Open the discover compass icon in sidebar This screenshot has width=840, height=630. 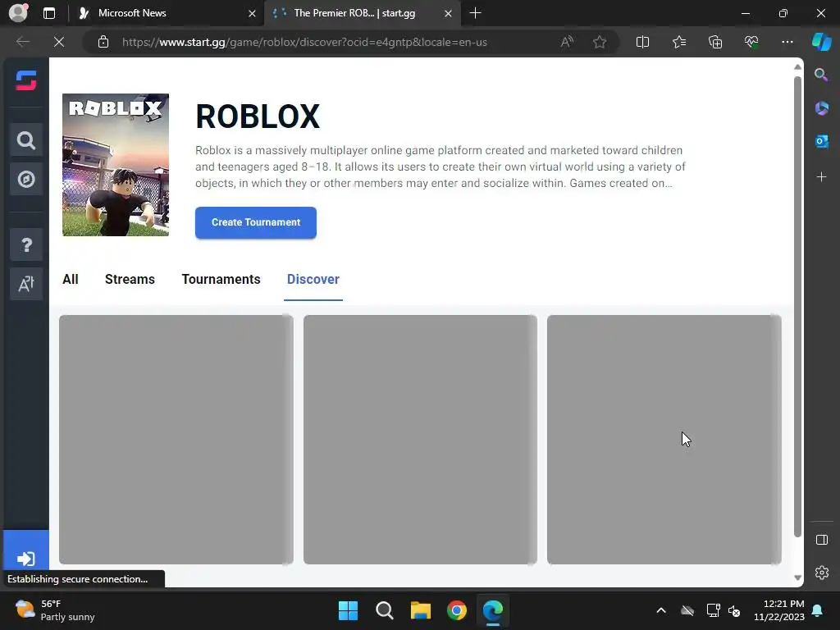click(25, 180)
